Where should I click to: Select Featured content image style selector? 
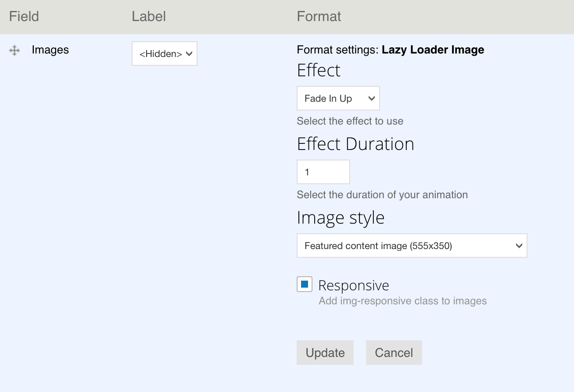point(412,246)
